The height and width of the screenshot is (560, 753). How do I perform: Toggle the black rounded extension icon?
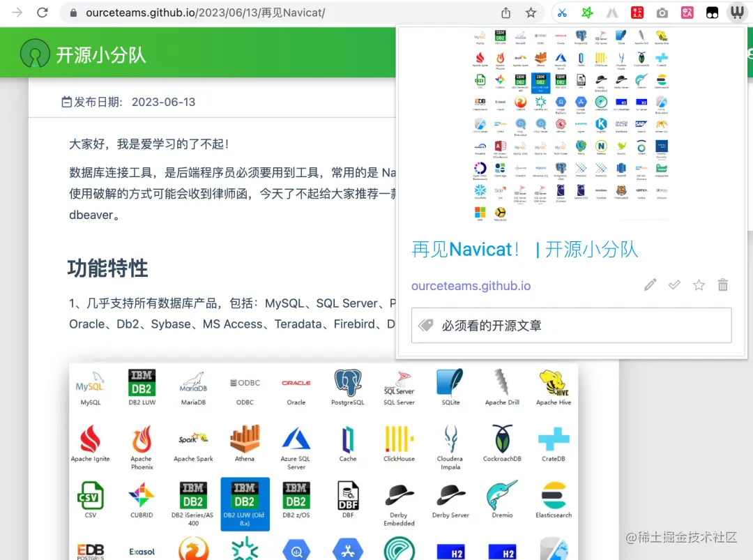[x=711, y=13]
